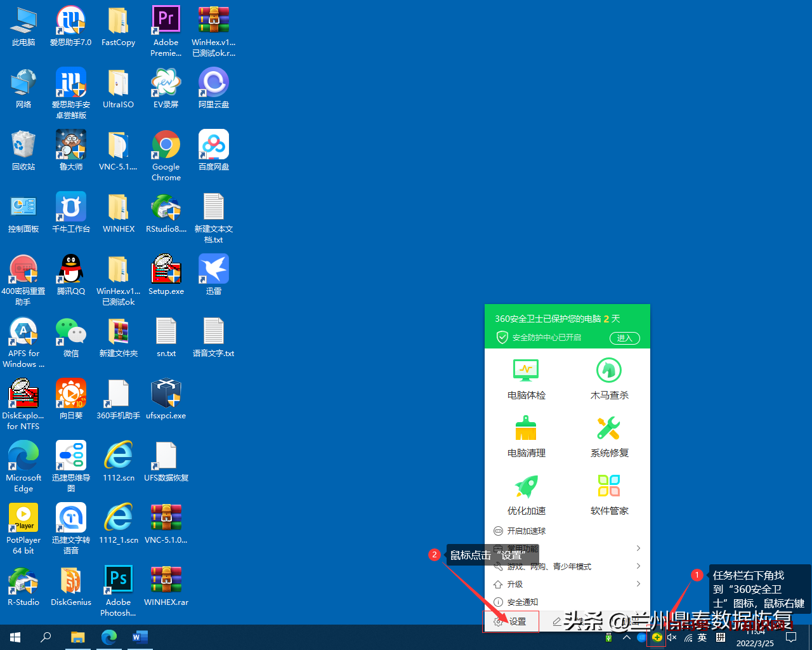Click the 电脑体检 icon in 360 panel
This screenshot has height=650, width=812.
coord(526,379)
